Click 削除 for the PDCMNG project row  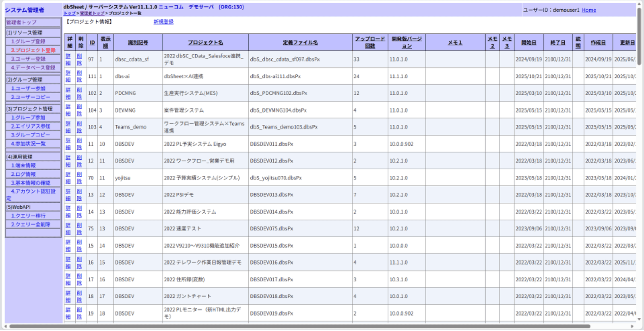point(79,93)
